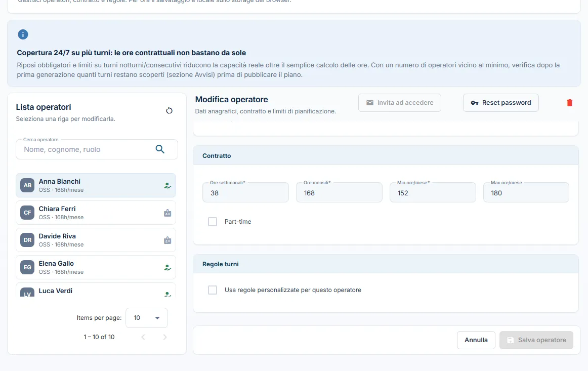Click the badge icon on Davide Riva's row
The image size is (588, 371).
167,240
